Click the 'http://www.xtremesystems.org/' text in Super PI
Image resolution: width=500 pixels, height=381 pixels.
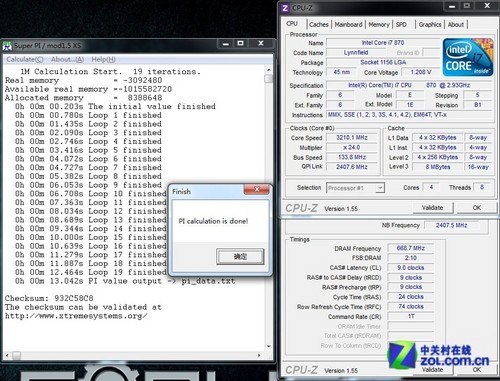tap(76, 316)
